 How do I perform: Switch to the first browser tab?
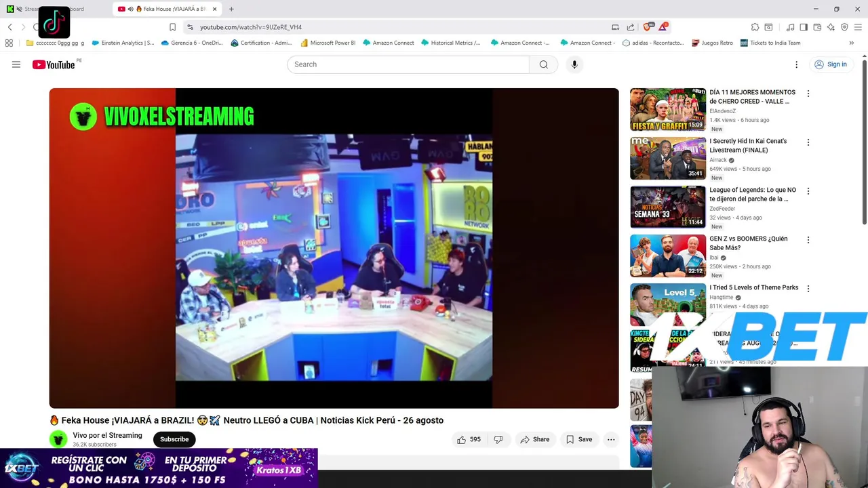[x=54, y=9]
